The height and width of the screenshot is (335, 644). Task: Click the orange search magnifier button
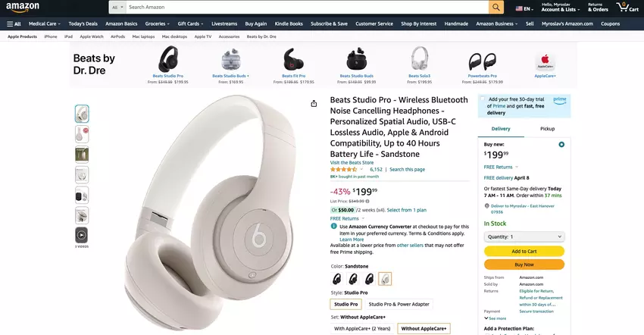click(x=496, y=7)
